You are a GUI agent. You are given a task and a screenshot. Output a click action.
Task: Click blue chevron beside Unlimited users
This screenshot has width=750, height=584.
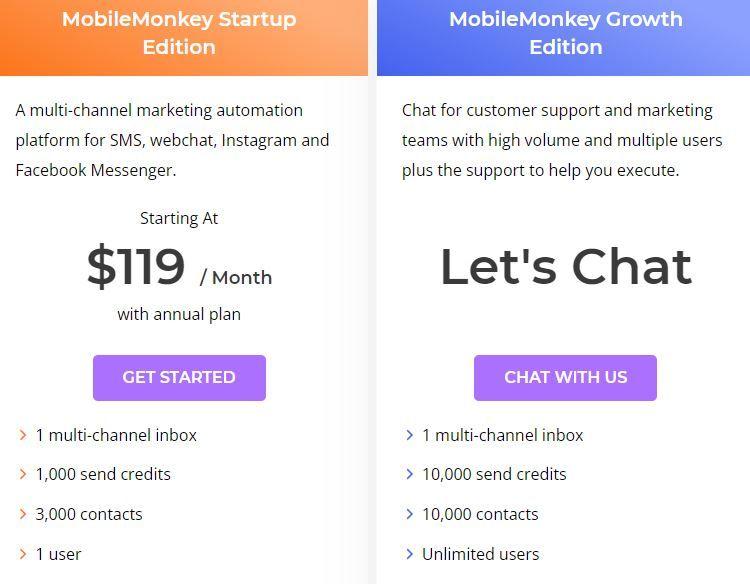pos(410,554)
